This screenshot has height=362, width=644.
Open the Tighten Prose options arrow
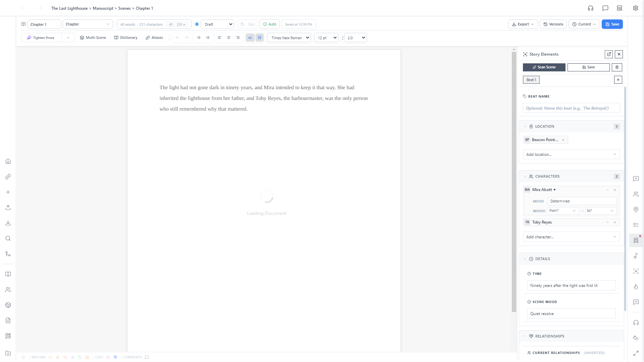tap(68, 38)
